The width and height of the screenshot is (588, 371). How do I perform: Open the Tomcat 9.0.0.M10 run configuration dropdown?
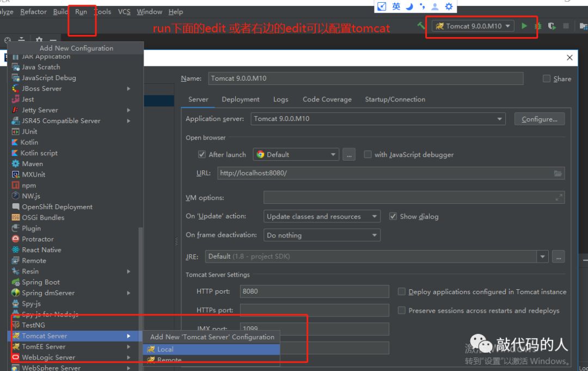point(473,26)
